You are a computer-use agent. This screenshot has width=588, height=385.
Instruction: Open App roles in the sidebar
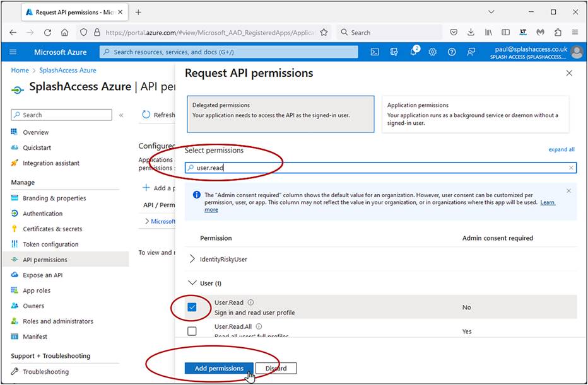click(37, 290)
